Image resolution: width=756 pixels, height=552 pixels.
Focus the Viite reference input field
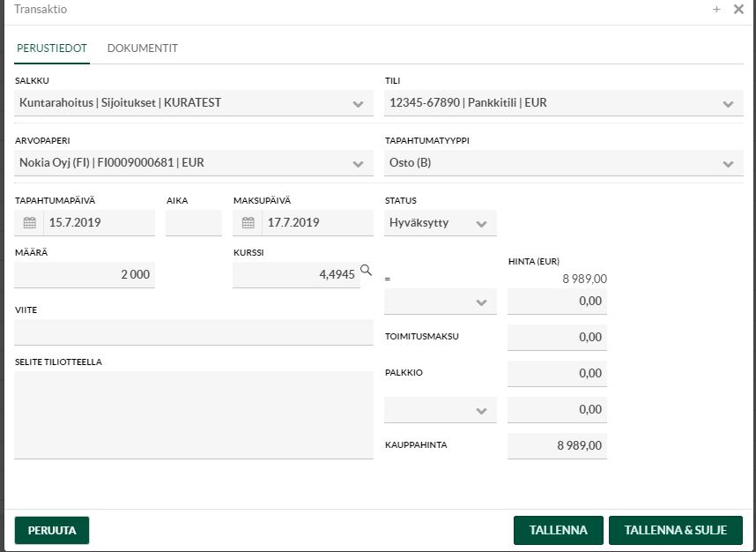194,332
